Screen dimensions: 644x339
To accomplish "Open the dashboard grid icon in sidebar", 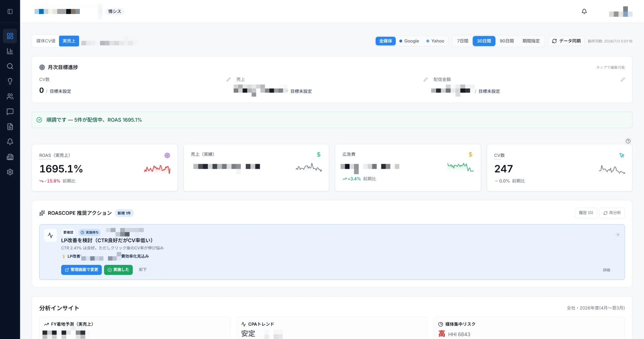I will (x=10, y=36).
